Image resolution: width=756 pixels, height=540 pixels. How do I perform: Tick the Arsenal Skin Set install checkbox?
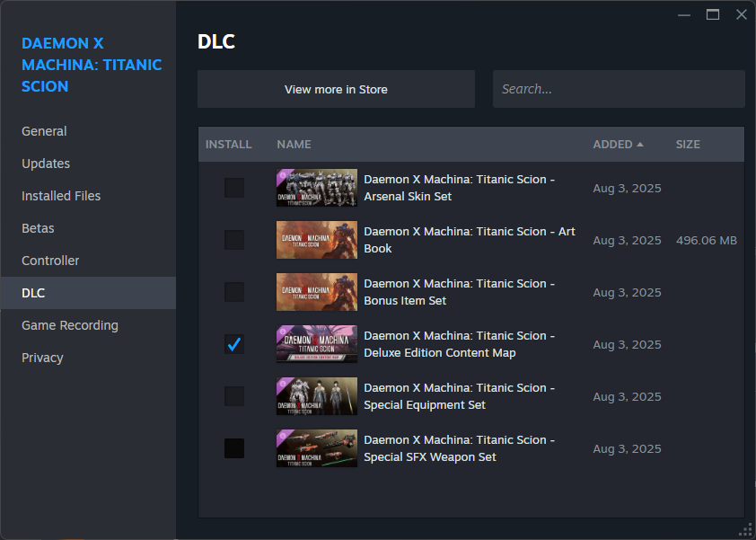(234, 188)
